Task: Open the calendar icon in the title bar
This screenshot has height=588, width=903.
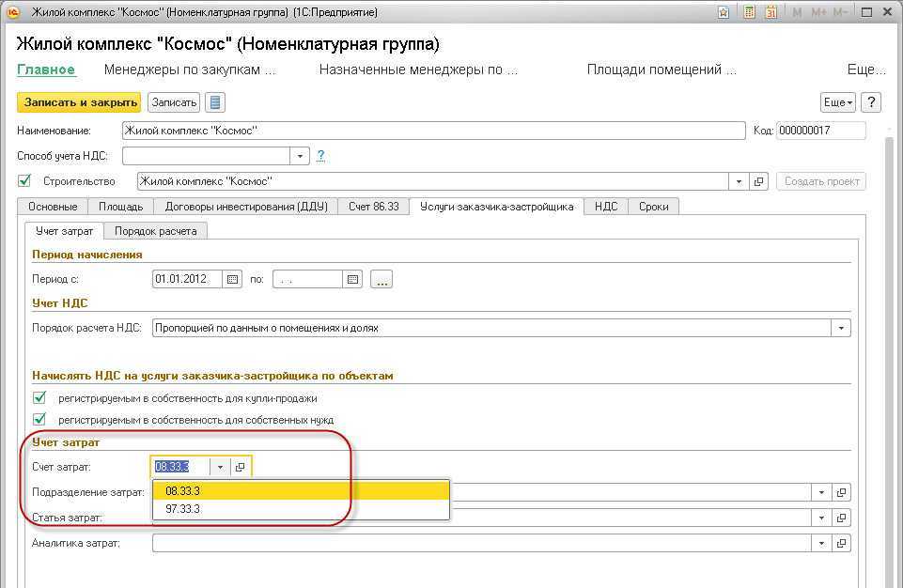Action: click(x=771, y=13)
